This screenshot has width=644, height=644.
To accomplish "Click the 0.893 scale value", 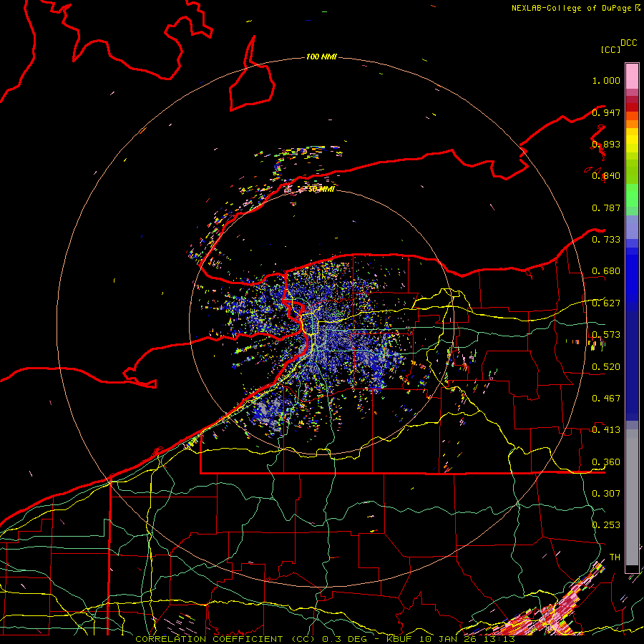I will (606, 144).
